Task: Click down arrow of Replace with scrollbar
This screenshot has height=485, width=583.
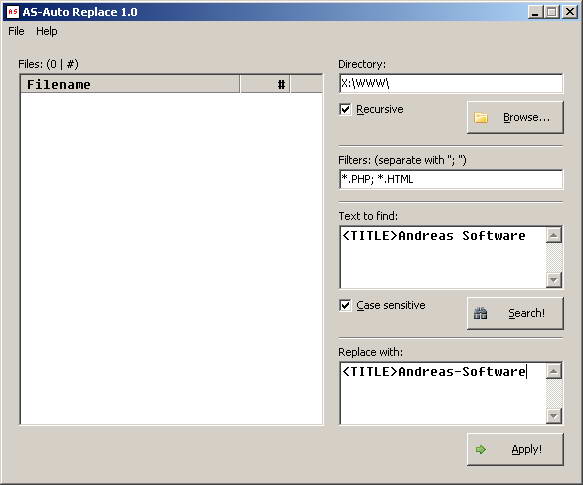Action: pyautogui.click(x=554, y=416)
